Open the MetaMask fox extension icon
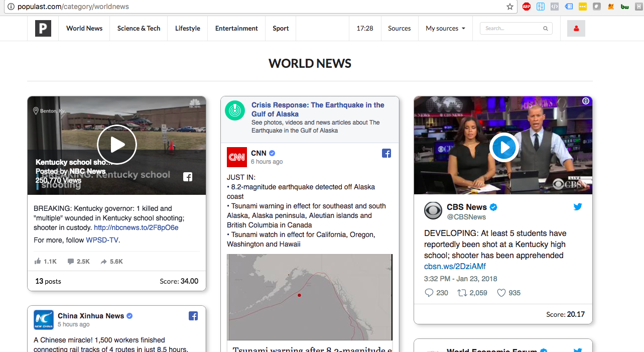This screenshot has width=644, height=352. [x=611, y=7]
